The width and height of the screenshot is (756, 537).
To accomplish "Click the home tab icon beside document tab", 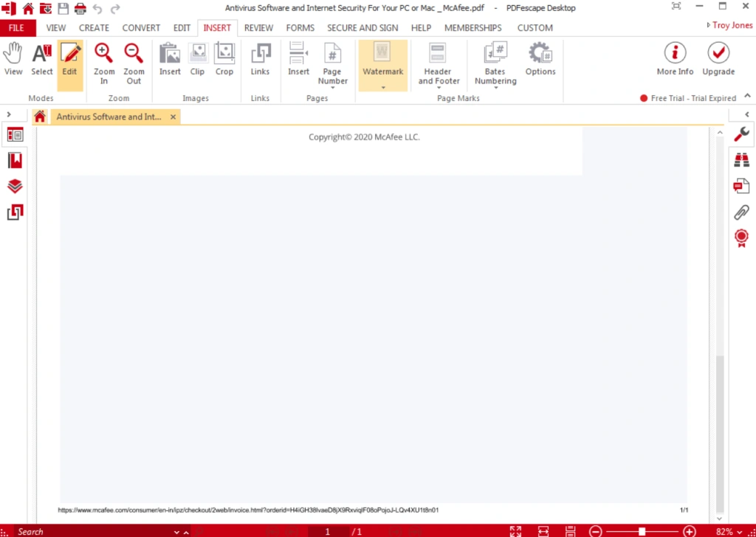I will click(40, 117).
